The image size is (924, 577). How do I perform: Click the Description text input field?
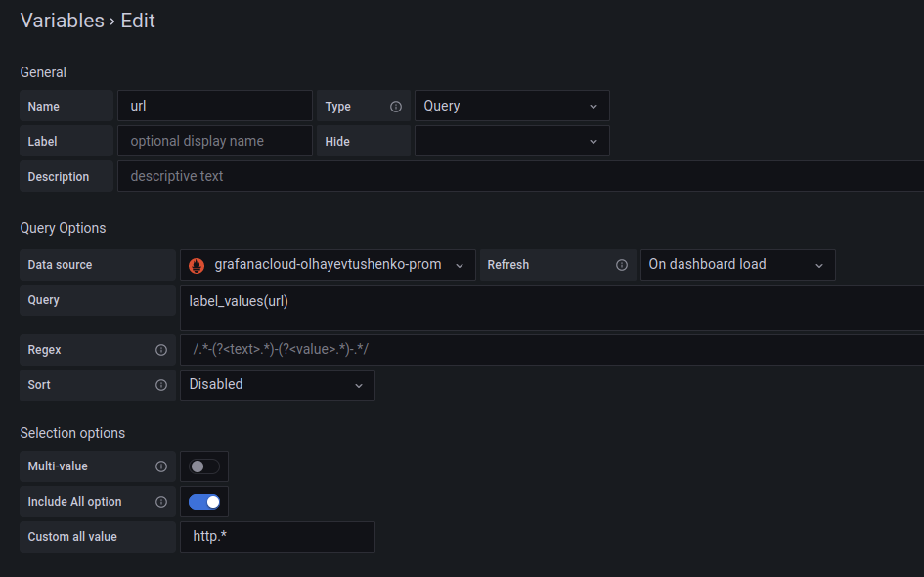click(520, 176)
